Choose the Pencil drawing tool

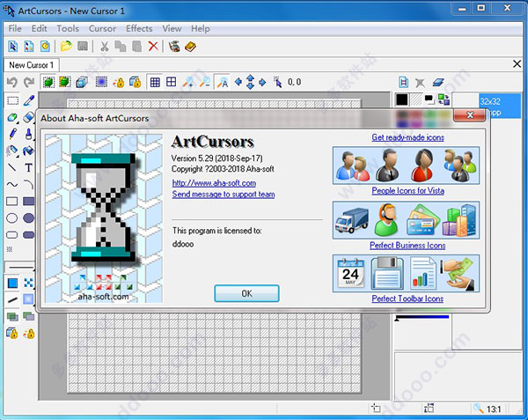tap(13, 134)
